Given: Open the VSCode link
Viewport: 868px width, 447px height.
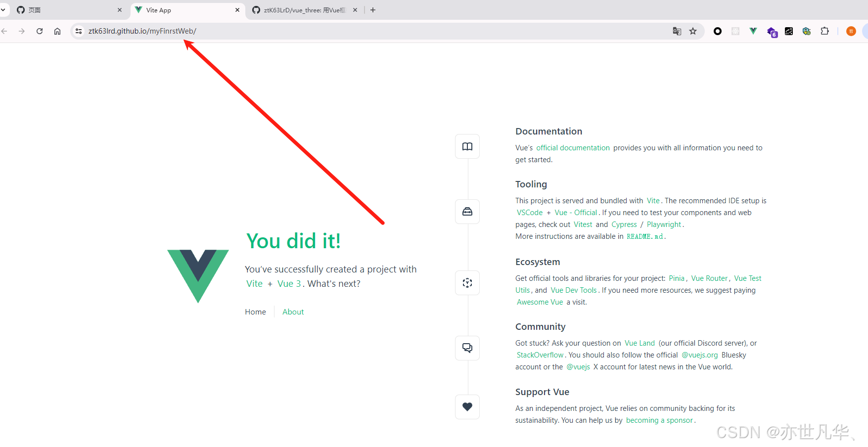Looking at the screenshot, I should (x=530, y=213).
